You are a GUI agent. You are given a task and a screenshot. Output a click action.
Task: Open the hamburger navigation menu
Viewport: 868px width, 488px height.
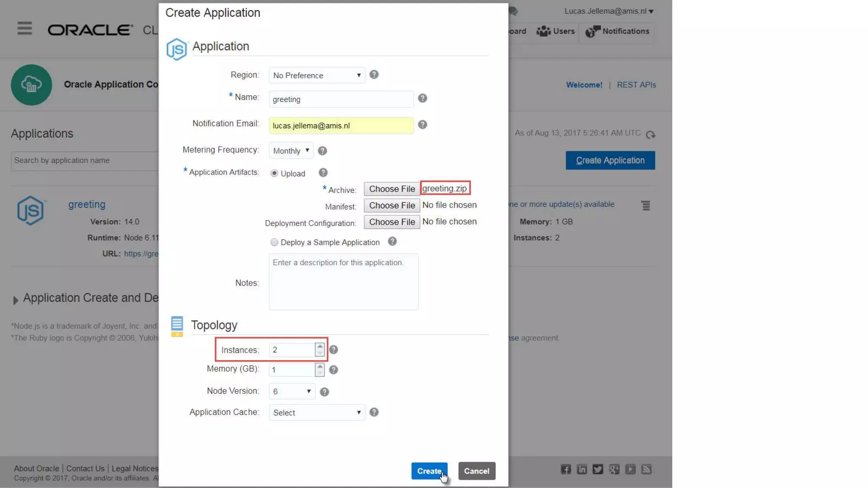pyautogui.click(x=25, y=28)
